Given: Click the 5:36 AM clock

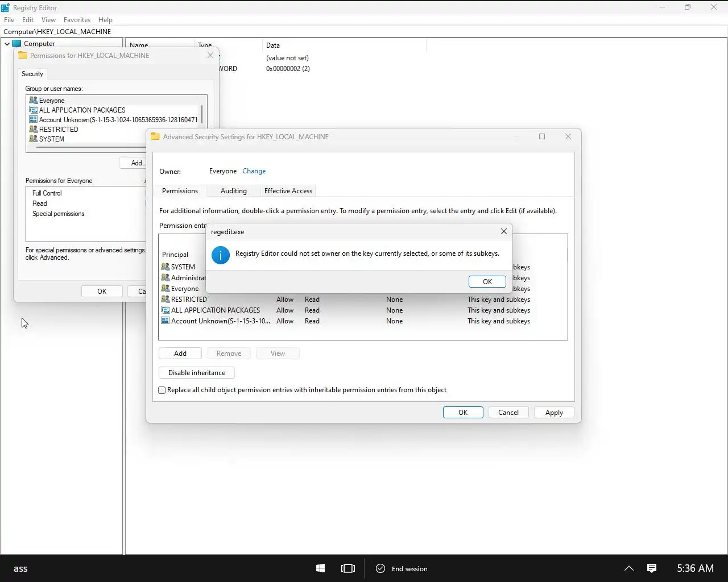Looking at the screenshot, I should point(695,568).
